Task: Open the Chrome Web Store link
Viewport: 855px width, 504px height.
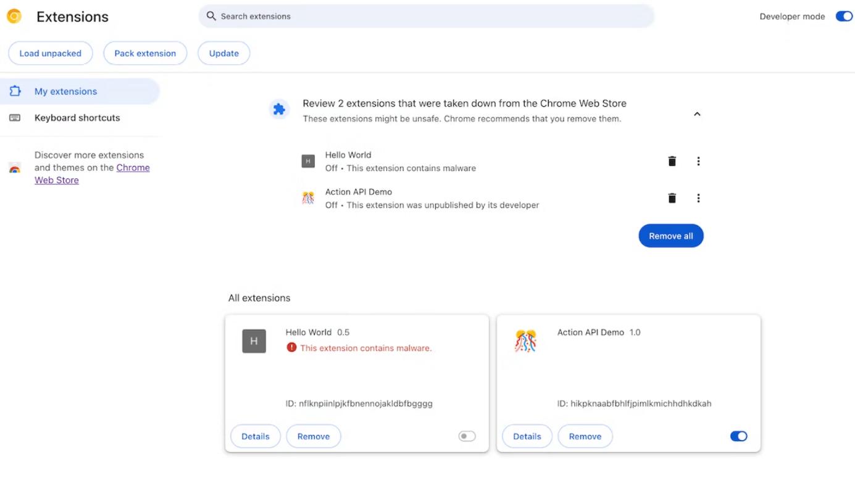Action: (92, 174)
